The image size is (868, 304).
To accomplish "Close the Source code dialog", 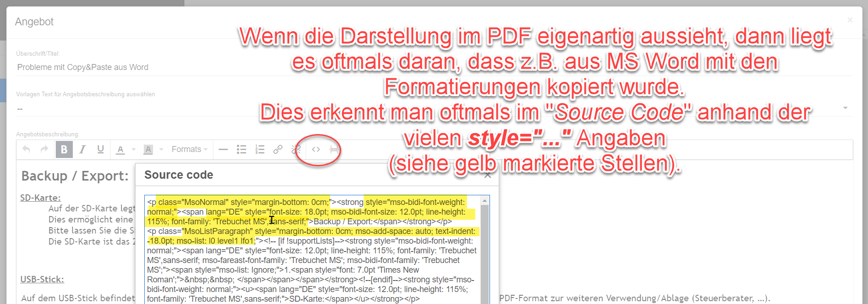I will 488,175.
